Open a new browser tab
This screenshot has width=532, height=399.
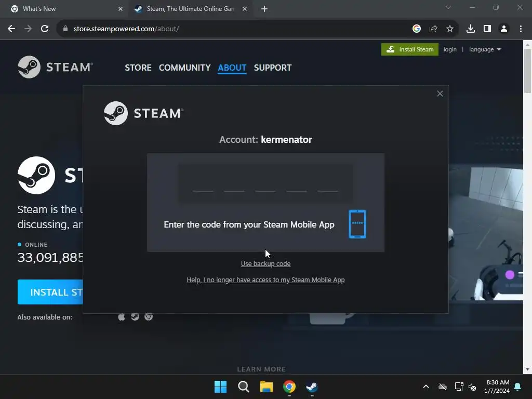(264, 9)
